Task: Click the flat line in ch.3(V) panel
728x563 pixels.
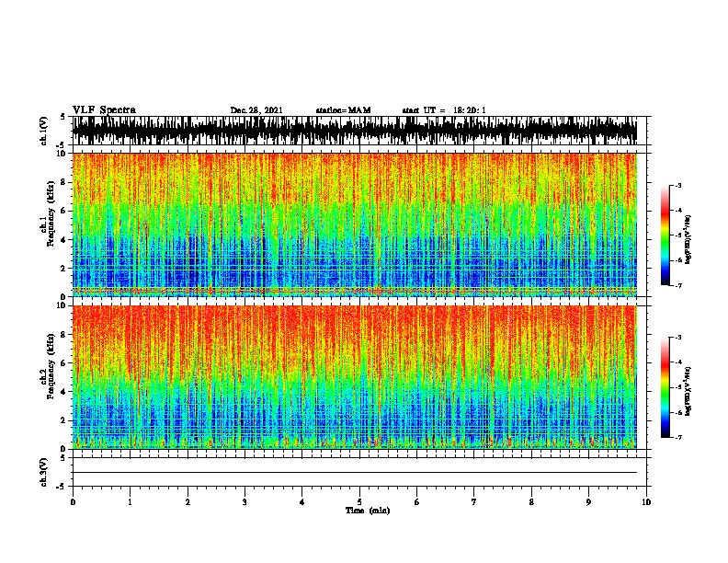Action: 355,473
